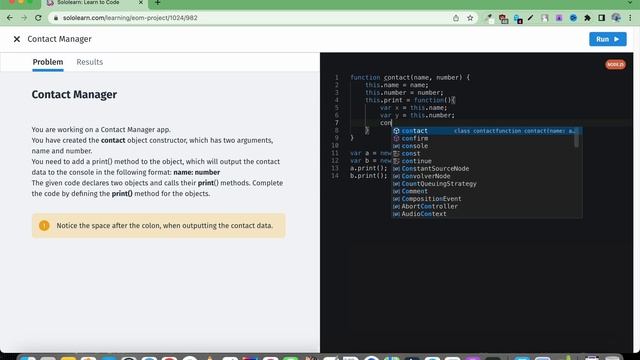Close the Contact Manager project with X

point(17,39)
